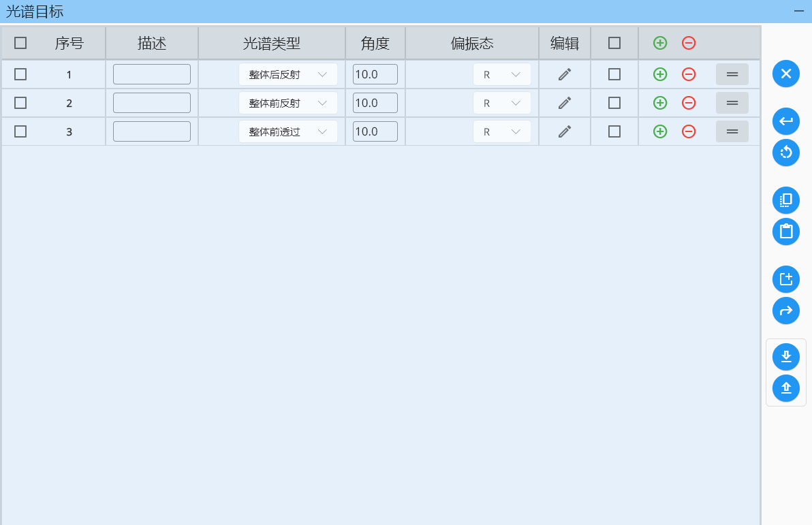Screen dimensions: 812x525
Task: Open row 2 polarization R dropdown
Action: point(501,103)
